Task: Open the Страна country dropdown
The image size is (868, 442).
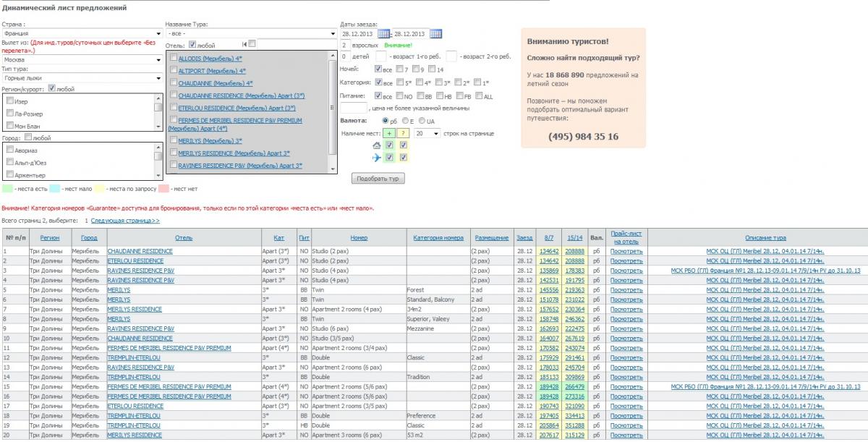Action: coord(82,33)
